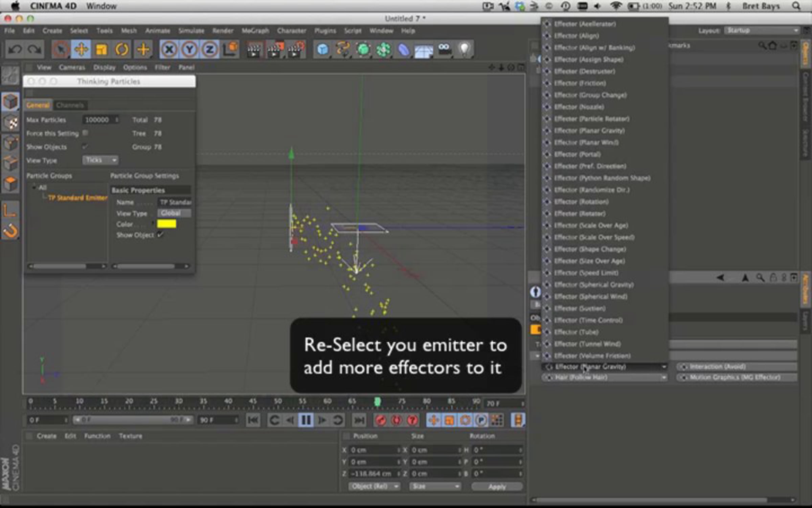Viewport: 812px width, 508px height.
Task: Select the Scale tool
Action: pos(101,49)
